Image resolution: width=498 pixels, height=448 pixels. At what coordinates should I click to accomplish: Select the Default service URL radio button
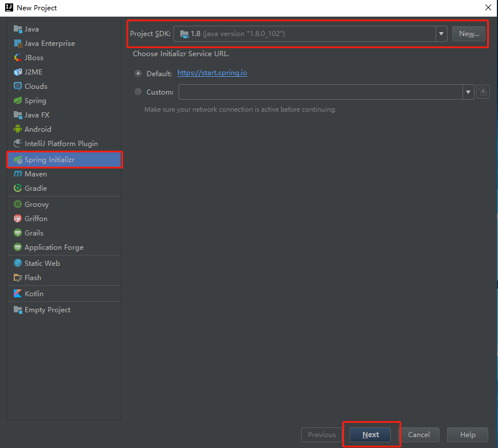point(138,73)
